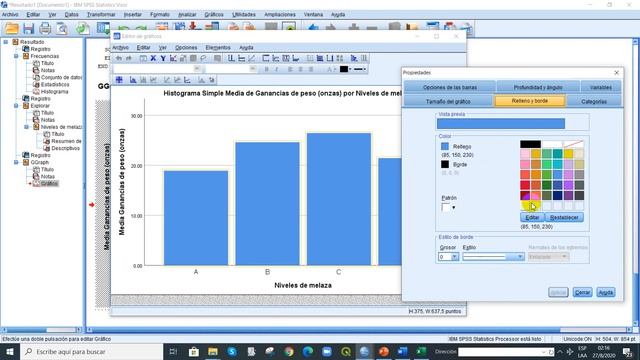Click the Editar color button
Image resolution: width=640 pixels, height=360 pixels.
(532, 218)
